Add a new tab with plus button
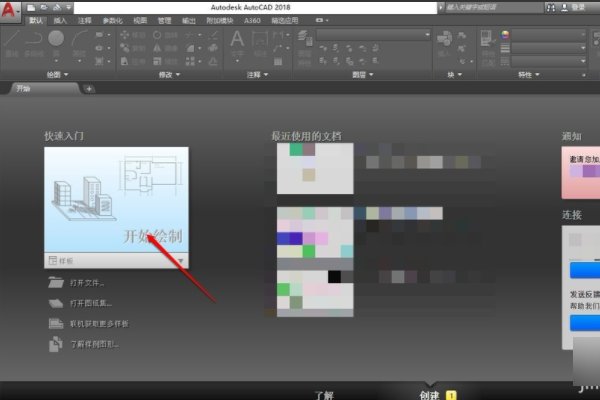The width and height of the screenshot is (600, 400). pos(89,89)
